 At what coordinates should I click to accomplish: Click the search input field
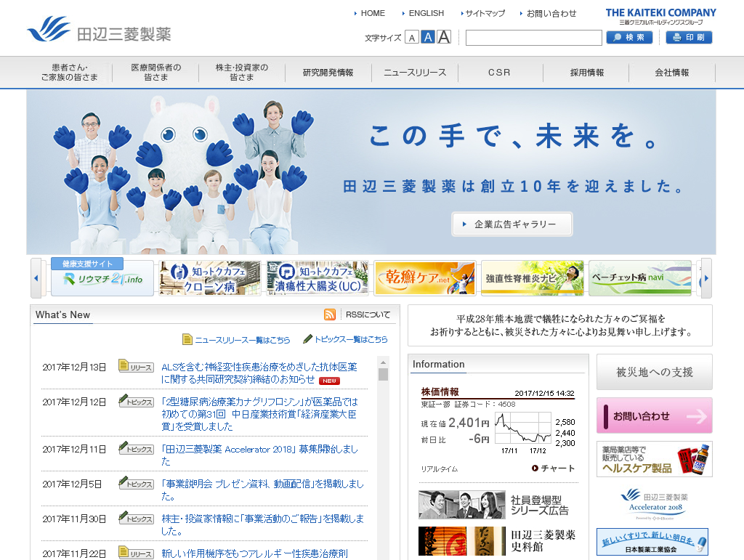coord(534,38)
